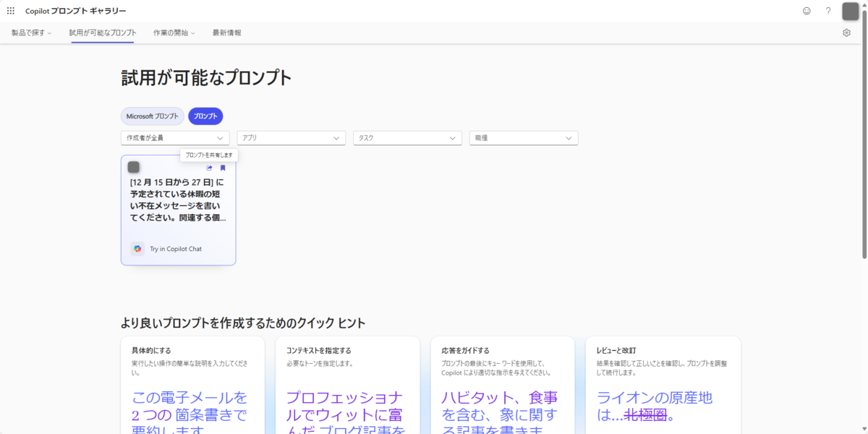Open the コンテキストを指定する hint card
Screen dimensions: 868x434
click(347, 385)
